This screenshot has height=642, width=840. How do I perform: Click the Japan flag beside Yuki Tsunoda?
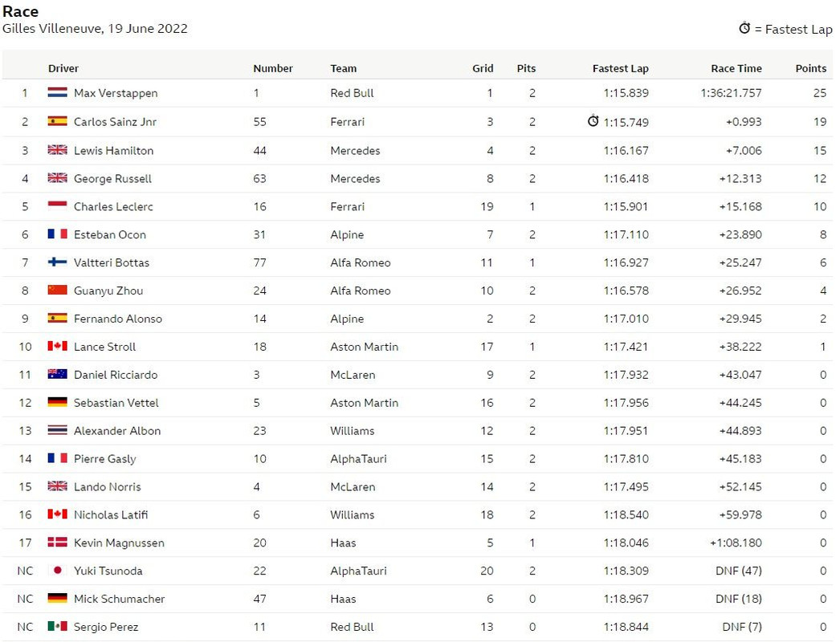[57, 571]
